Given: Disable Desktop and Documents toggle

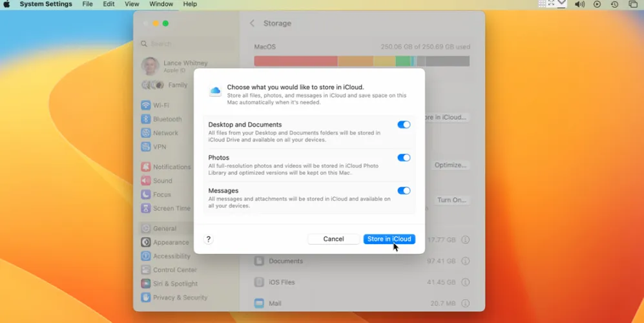Looking at the screenshot, I should tap(404, 125).
